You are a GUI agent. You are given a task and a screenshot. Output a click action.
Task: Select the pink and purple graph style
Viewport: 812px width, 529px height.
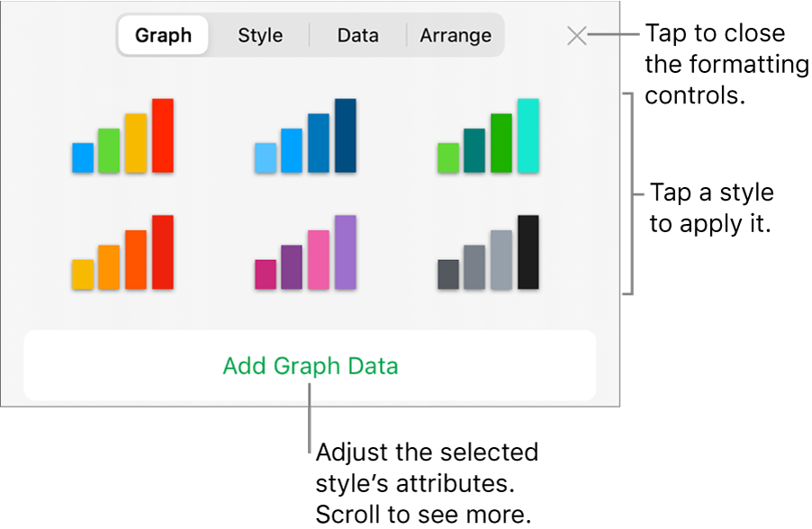point(305,253)
